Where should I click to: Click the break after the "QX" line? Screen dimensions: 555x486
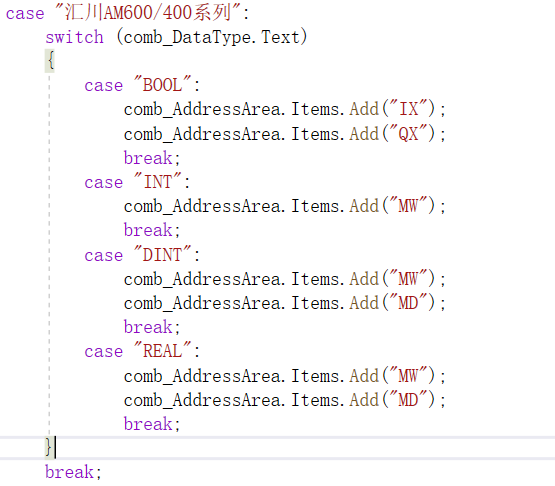click(x=152, y=158)
